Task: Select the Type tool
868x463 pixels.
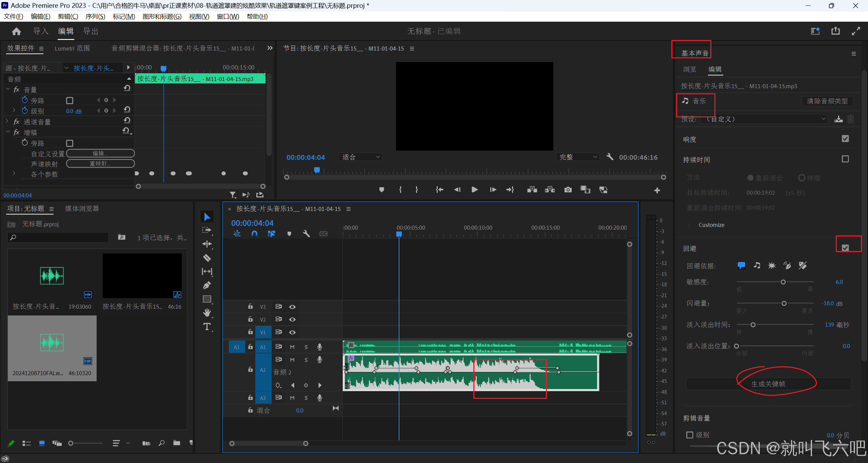Action: coord(207,327)
